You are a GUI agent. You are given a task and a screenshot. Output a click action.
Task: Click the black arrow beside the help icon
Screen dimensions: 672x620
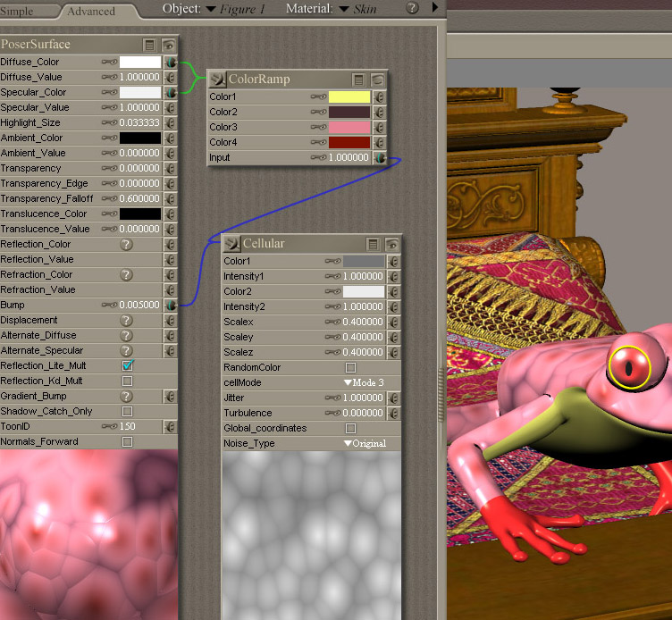(435, 7)
